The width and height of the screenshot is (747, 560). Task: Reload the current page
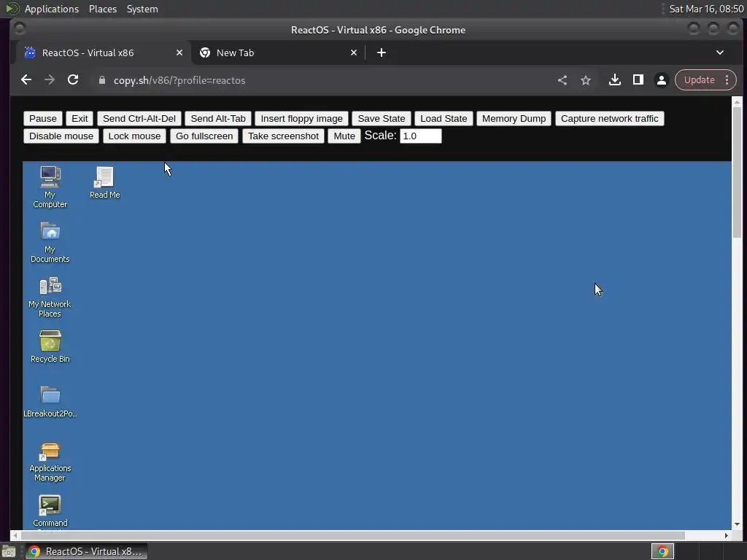pos(73,80)
